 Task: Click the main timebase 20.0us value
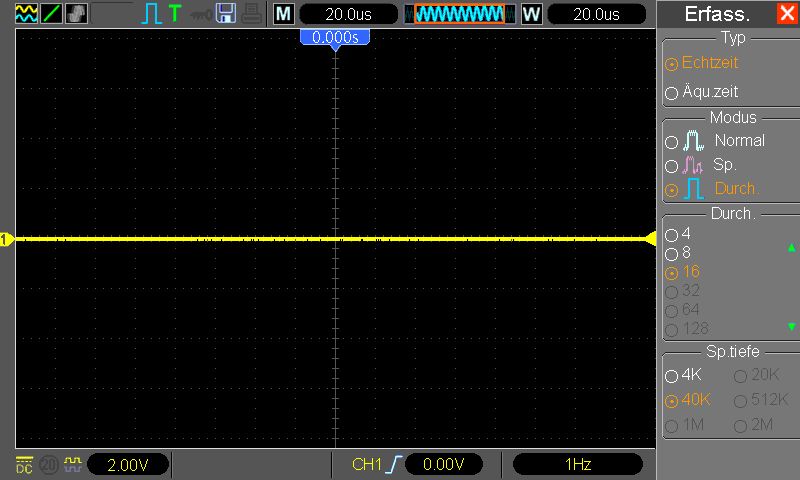pos(348,14)
